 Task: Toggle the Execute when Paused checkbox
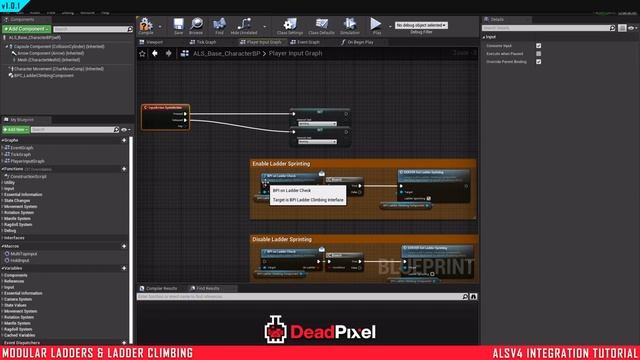538,53
